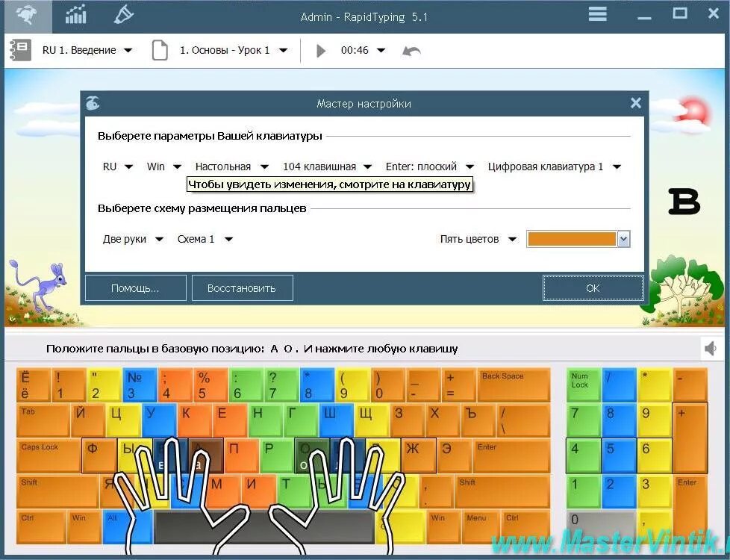Click the undo restart arrow icon
This screenshot has width=730, height=560.
click(411, 50)
